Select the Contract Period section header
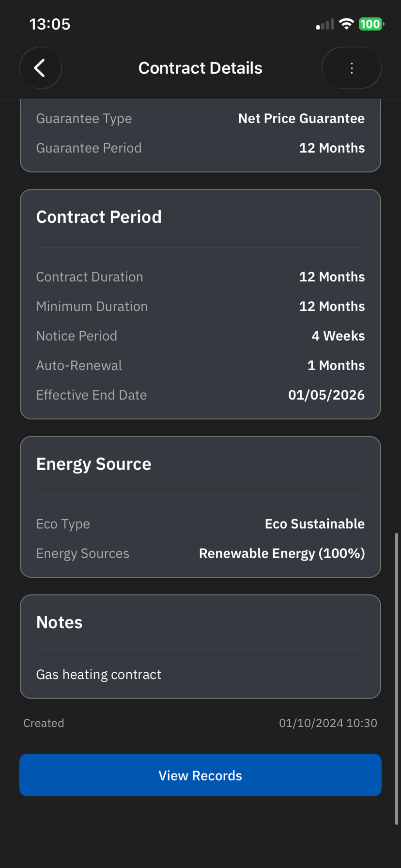401x868 pixels. [99, 217]
